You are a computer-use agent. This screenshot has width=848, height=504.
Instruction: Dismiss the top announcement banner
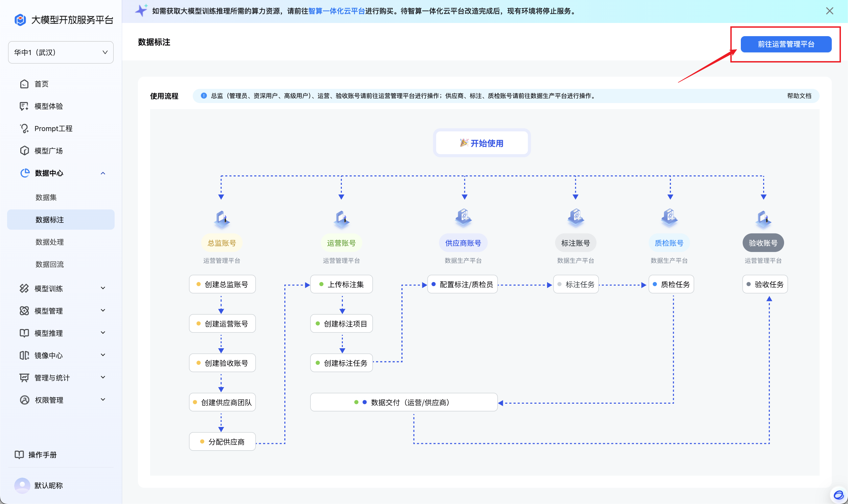click(x=829, y=11)
